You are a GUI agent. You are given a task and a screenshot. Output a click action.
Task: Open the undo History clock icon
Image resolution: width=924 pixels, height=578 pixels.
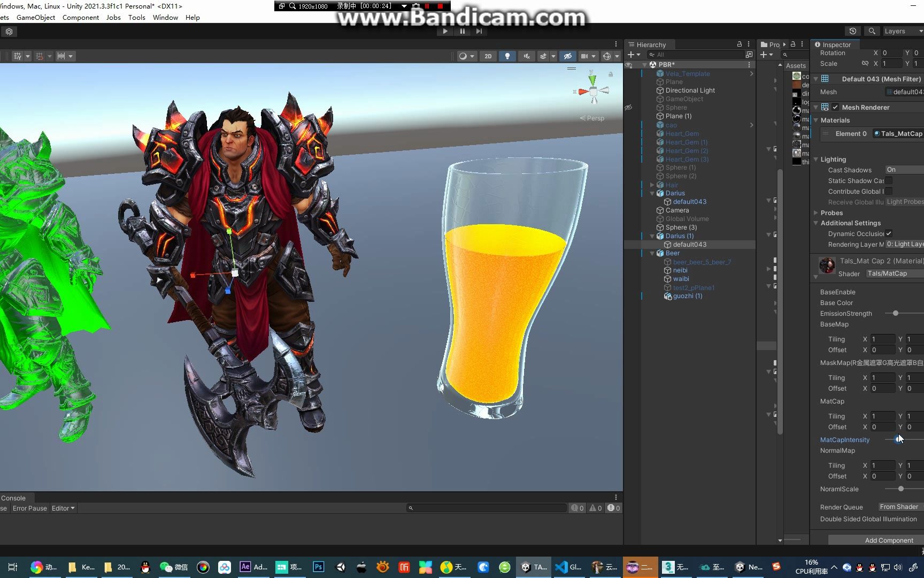(852, 31)
